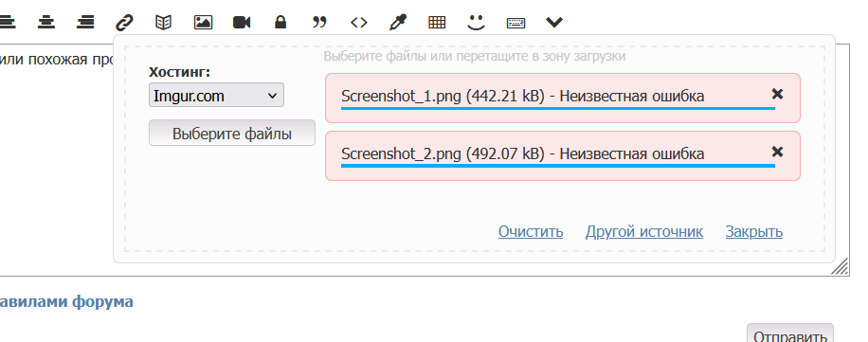Click the code brackets icon

click(x=359, y=22)
